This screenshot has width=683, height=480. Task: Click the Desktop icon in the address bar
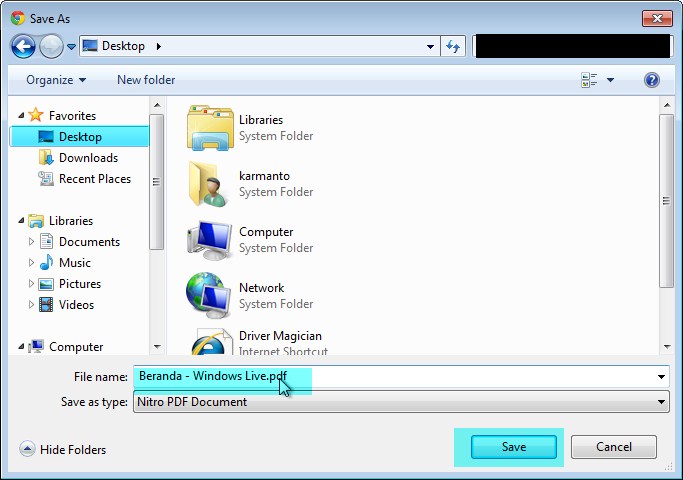[90, 46]
